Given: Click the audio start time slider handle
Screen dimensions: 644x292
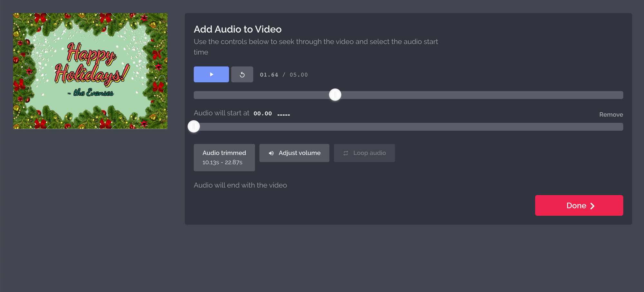Looking at the screenshot, I should (x=194, y=127).
